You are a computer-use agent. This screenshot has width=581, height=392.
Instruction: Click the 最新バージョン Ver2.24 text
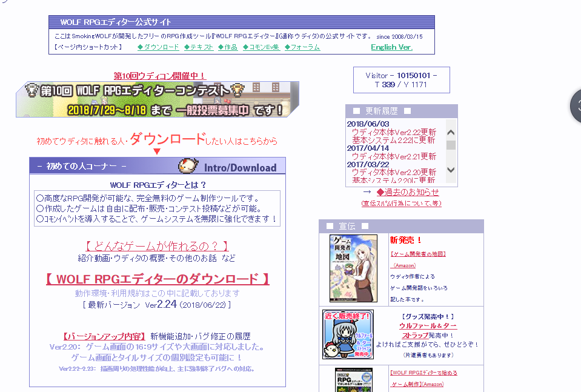[157, 305]
